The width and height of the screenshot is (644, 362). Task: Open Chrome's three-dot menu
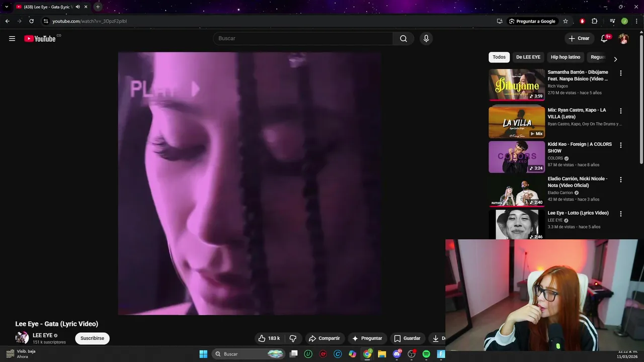point(636,21)
